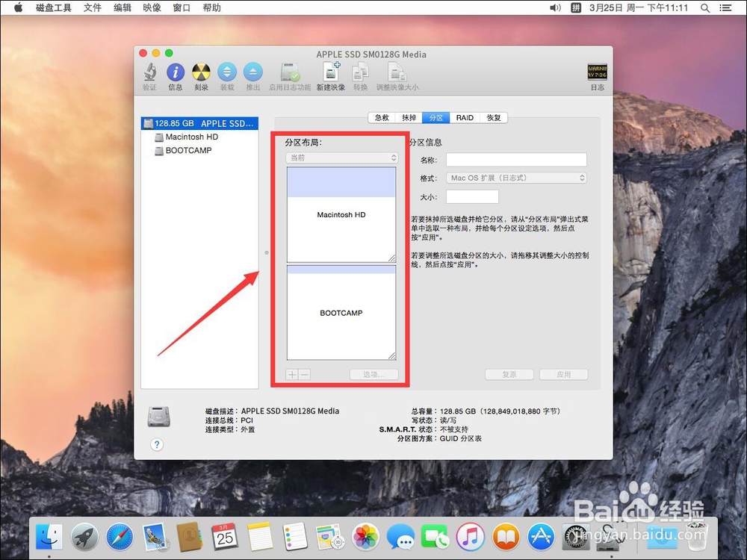Open Notes from the Dock

coord(260,537)
